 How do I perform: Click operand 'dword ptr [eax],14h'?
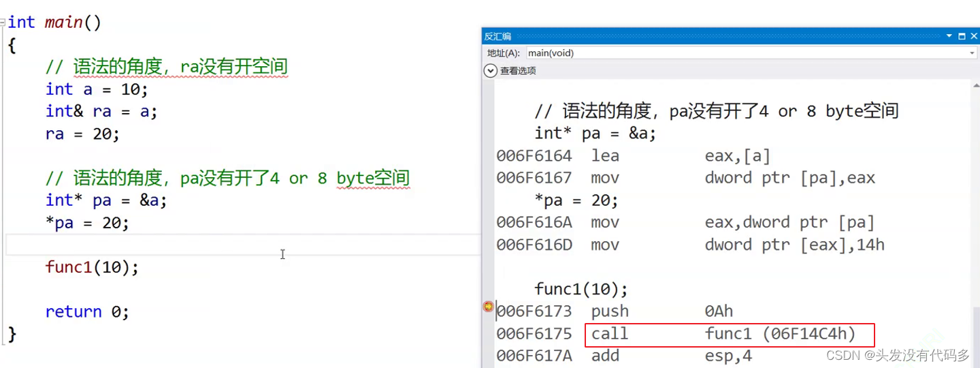point(795,245)
